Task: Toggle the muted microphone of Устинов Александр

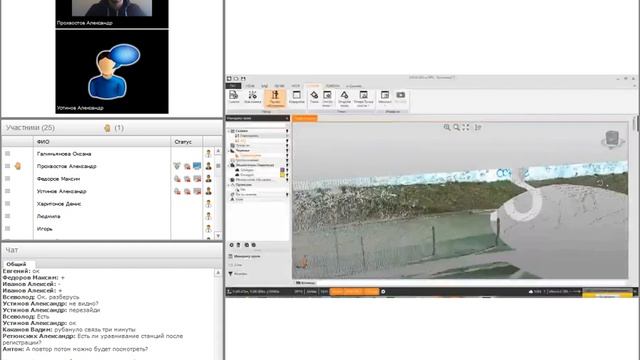Action: point(177,191)
